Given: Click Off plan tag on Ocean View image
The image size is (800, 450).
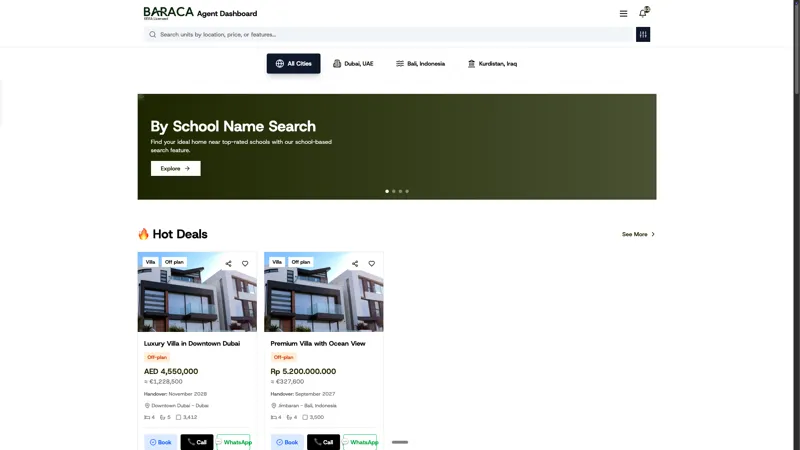Looking at the screenshot, I should [x=301, y=262].
